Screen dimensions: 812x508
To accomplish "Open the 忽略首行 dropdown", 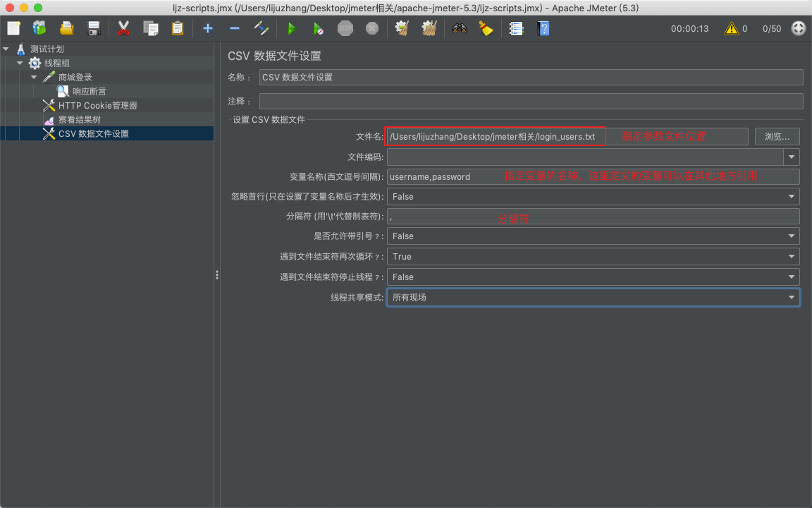I will [593, 196].
